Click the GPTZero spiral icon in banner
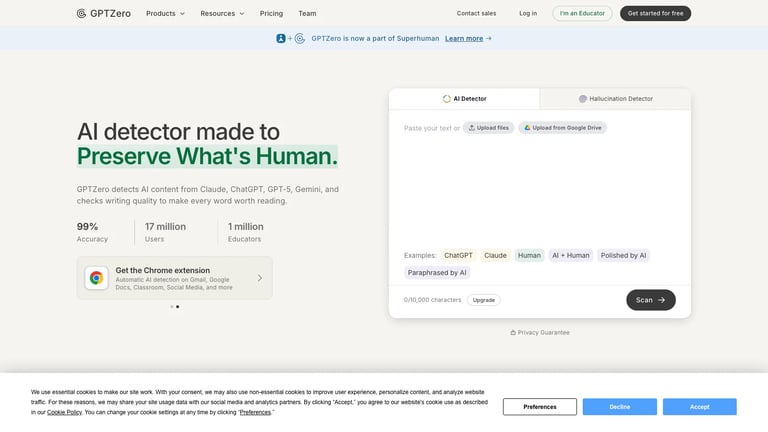768x432 pixels. 300,38
